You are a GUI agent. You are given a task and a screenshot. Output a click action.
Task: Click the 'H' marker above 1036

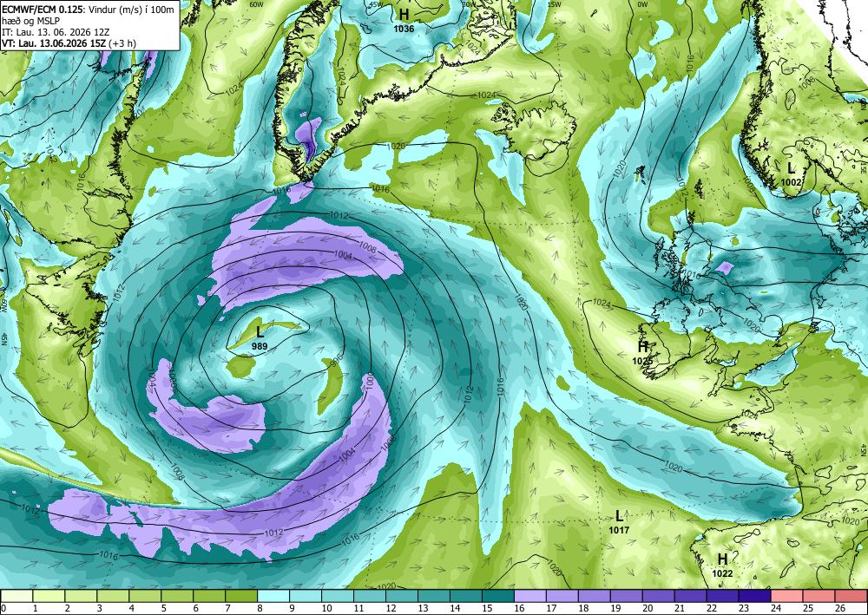tap(404, 14)
